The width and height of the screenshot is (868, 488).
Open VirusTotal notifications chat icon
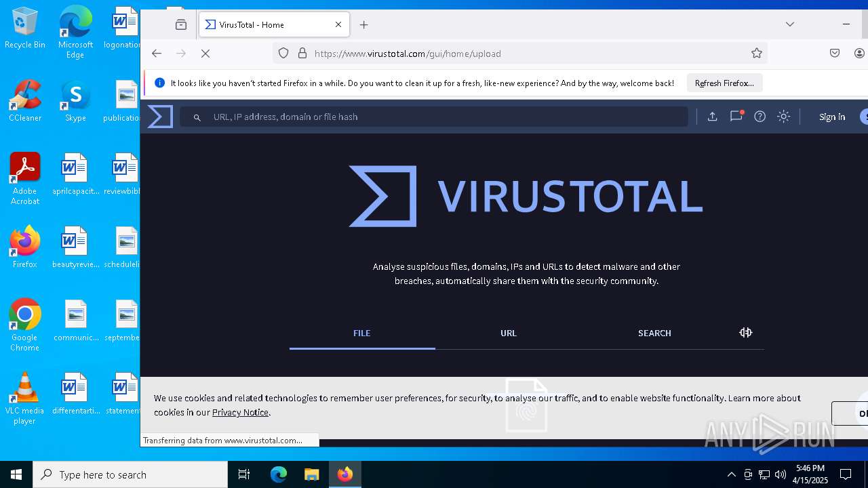click(x=736, y=117)
